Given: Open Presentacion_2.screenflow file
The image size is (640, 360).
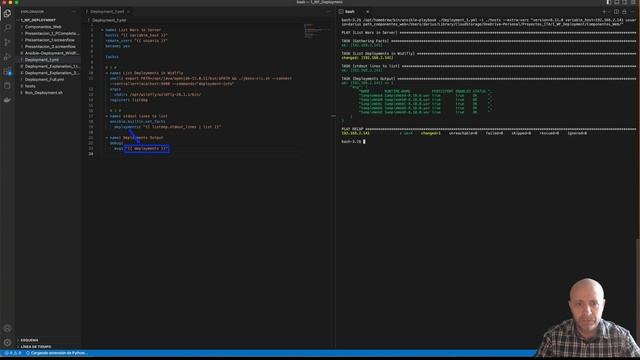Looking at the screenshot, I should click(x=50, y=47).
